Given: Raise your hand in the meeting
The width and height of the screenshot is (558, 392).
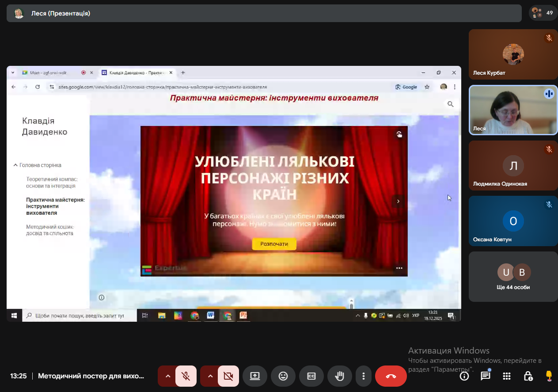Looking at the screenshot, I should (339, 376).
